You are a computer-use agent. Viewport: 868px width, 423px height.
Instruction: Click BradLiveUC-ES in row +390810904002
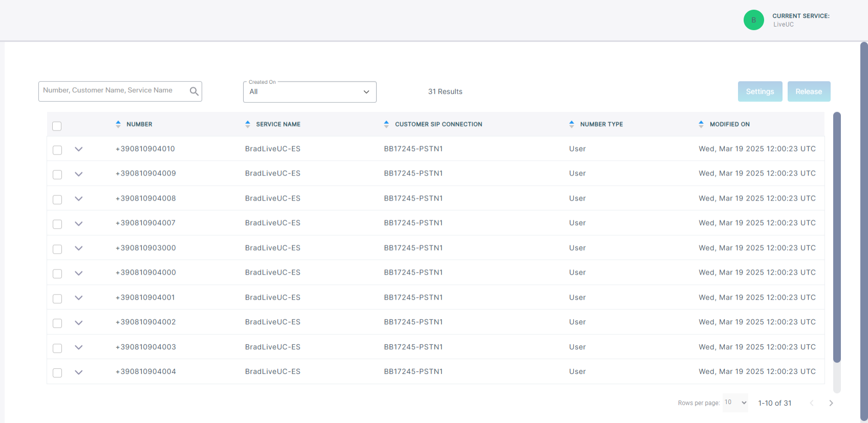(273, 322)
